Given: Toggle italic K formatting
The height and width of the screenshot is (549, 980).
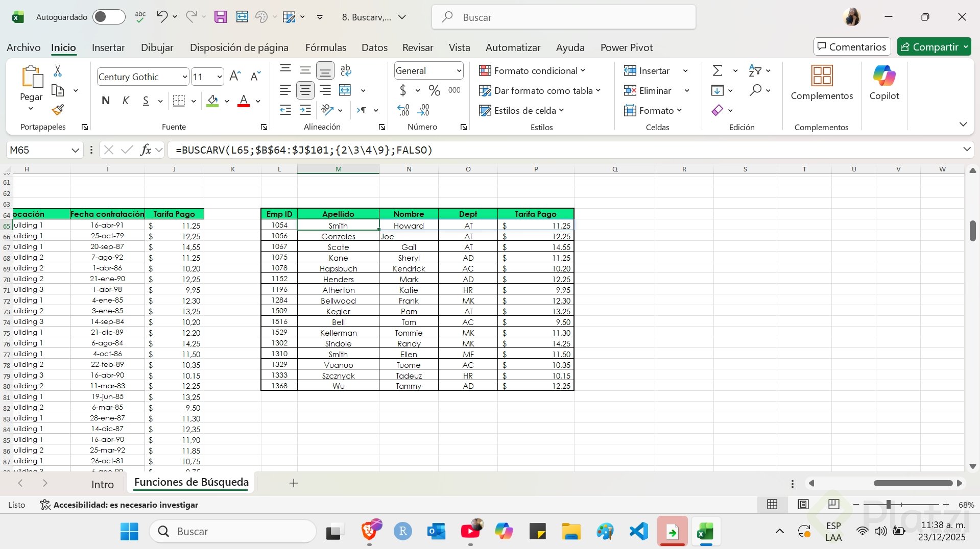Looking at the screenshot, I should pos(126,101).
